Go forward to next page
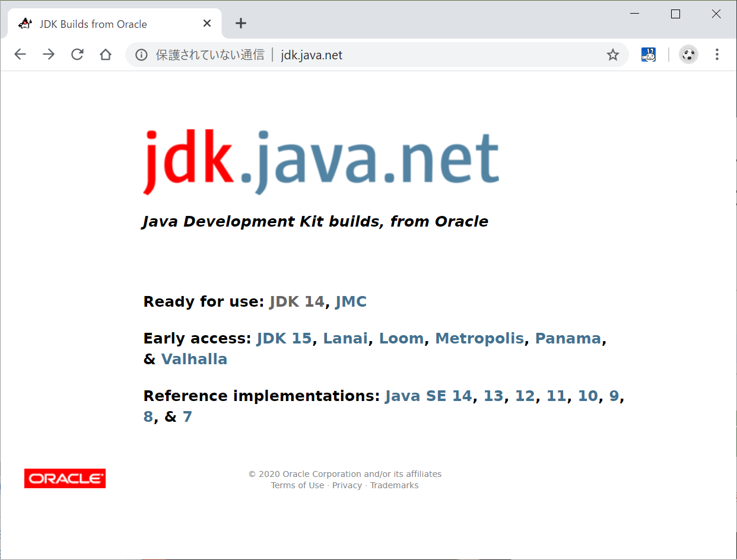This screenshot has width=737, height=560. pos(49,55)
